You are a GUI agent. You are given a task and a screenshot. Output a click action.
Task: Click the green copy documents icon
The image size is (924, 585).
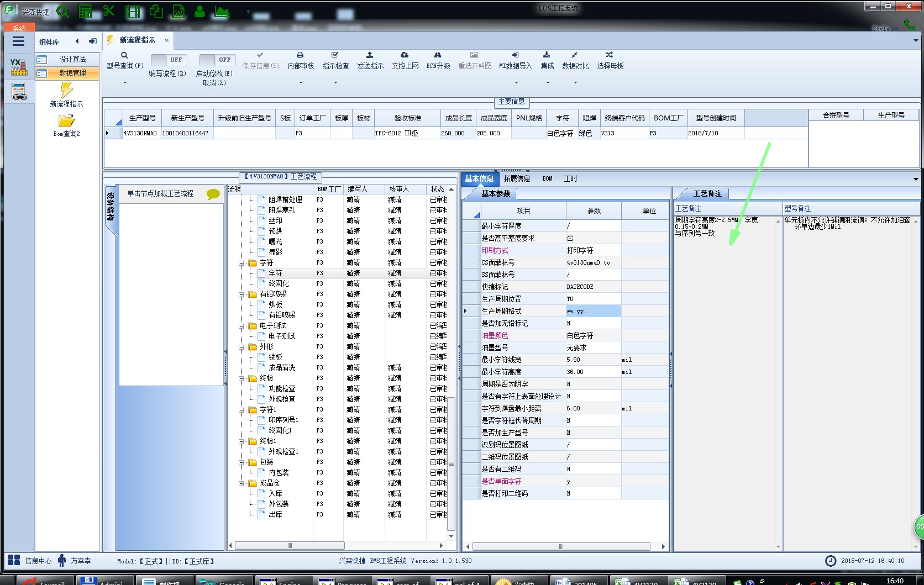coord(156,11)
